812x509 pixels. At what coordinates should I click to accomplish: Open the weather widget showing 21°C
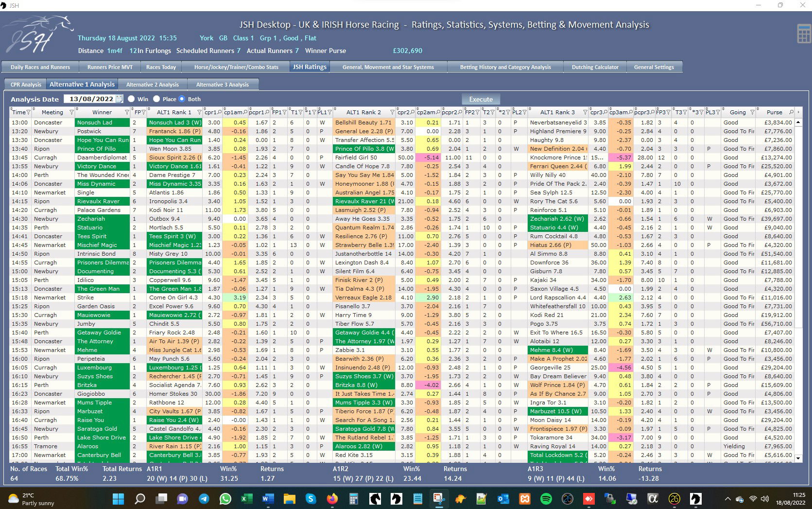tap(32, 499)
